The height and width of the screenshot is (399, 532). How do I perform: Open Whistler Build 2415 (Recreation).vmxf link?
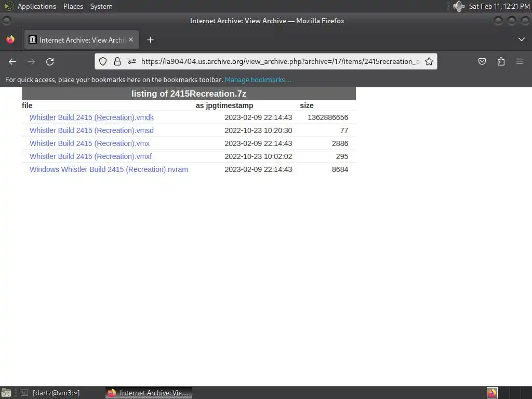pyautogui.click(x=90, y=156)
